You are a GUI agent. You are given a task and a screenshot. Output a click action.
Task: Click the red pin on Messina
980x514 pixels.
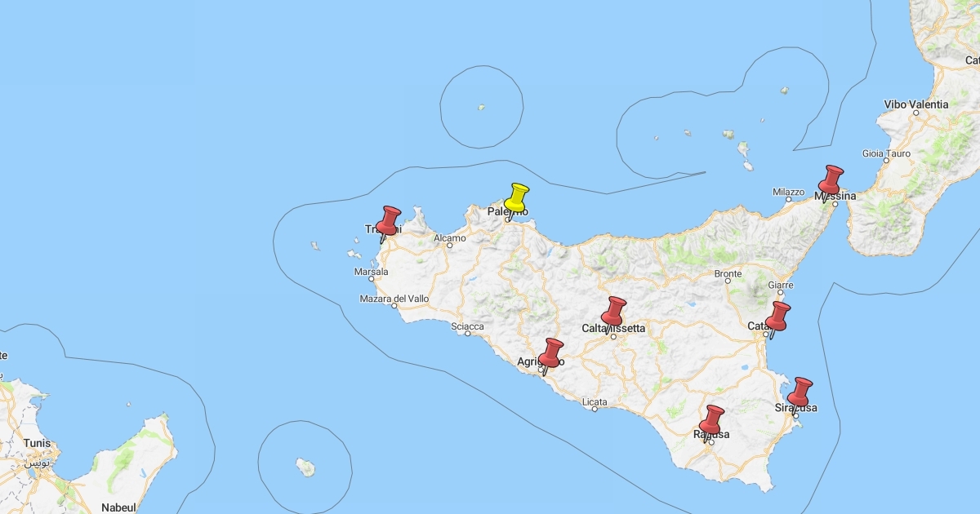point(831,179)
